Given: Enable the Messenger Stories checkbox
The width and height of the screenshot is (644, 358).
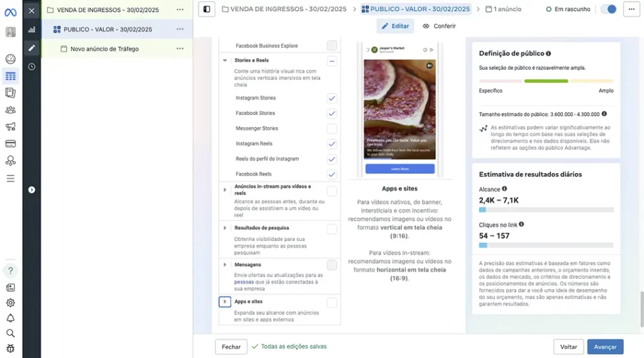Looking at the screenshot, I should 331,128.
